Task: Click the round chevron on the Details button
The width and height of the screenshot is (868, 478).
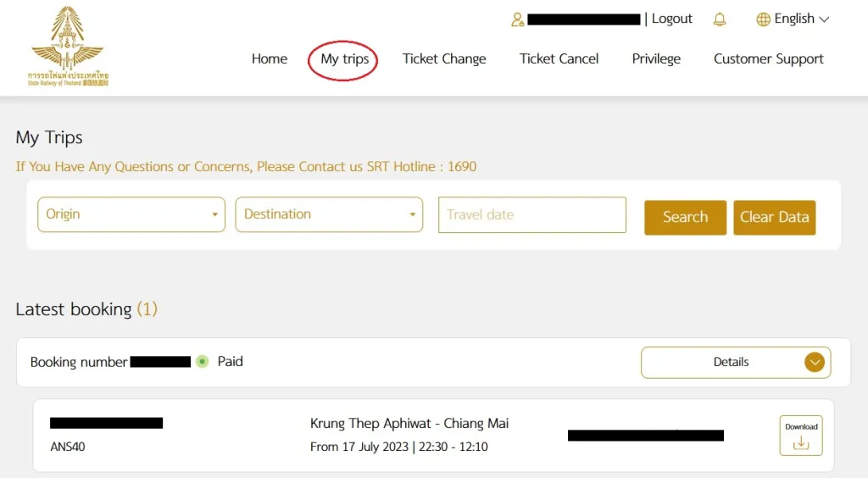Action: pyautogui.click(x=815, y=363)
